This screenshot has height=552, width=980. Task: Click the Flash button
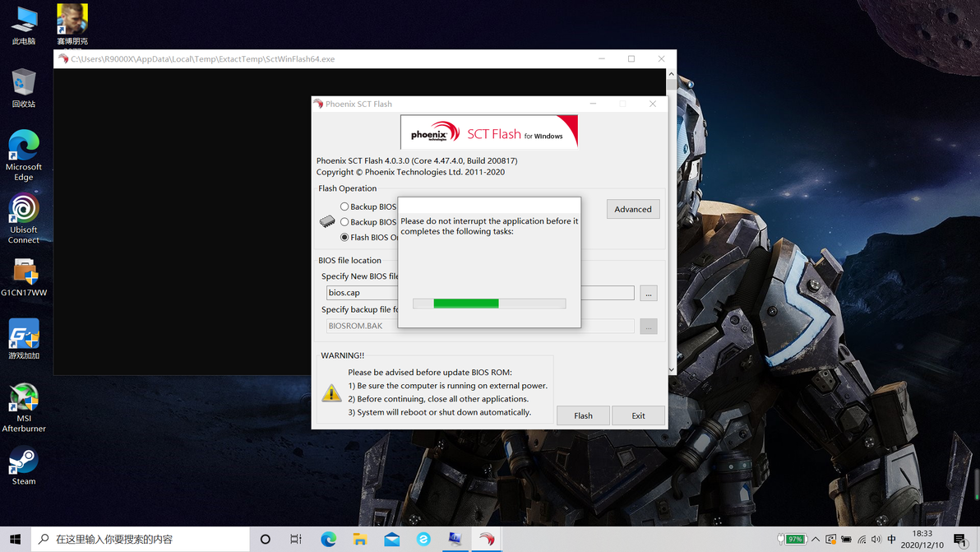[583, 415]
